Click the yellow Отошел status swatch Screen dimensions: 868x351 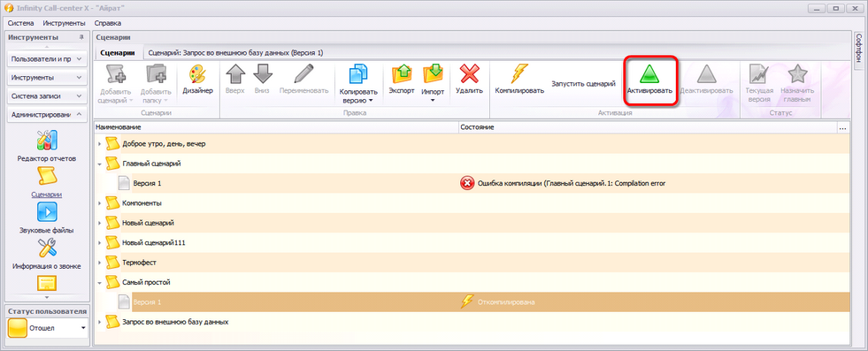18,328
